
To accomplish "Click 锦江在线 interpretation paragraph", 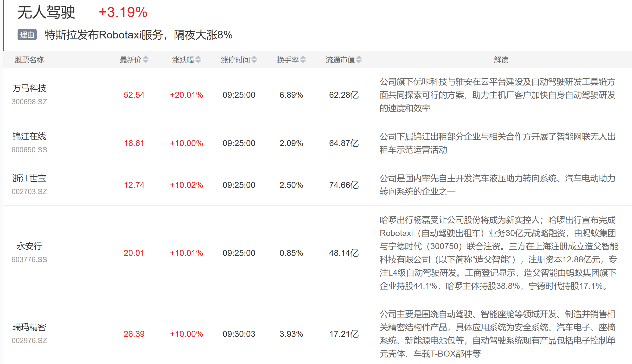I will click(x=497, y=143).
